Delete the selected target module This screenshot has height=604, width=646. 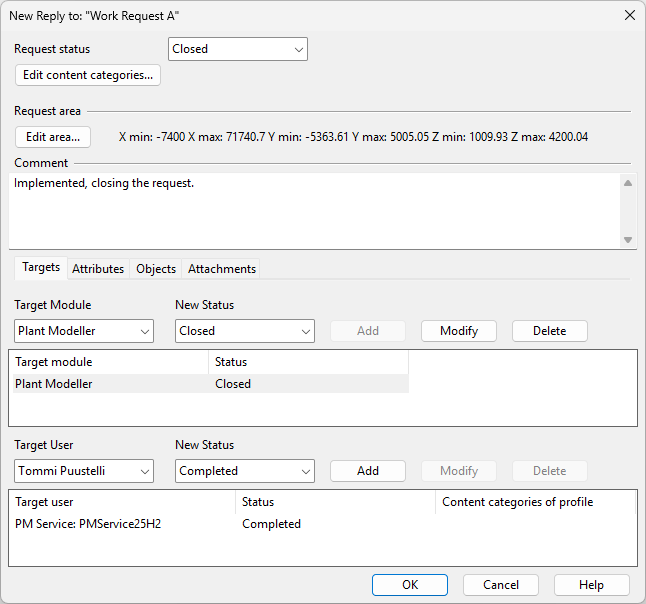tap(549, 331)
